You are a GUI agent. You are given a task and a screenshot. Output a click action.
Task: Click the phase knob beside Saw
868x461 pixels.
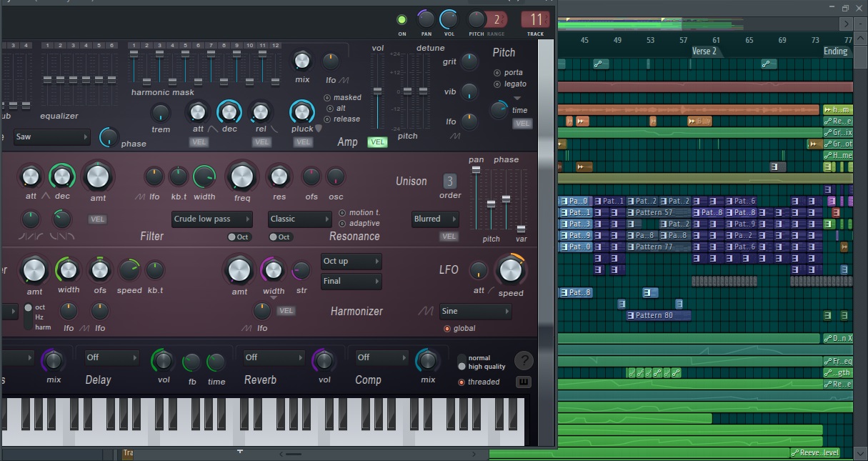109,137
